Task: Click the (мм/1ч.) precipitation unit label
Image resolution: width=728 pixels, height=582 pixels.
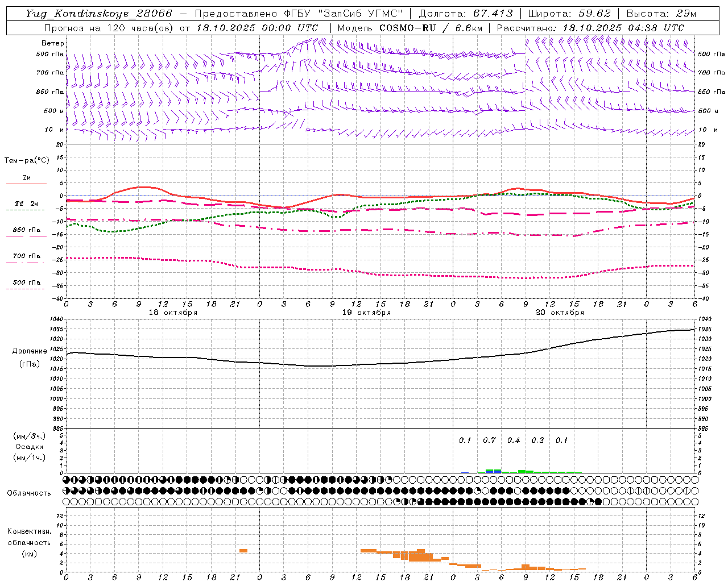Action: coord(30,458)
